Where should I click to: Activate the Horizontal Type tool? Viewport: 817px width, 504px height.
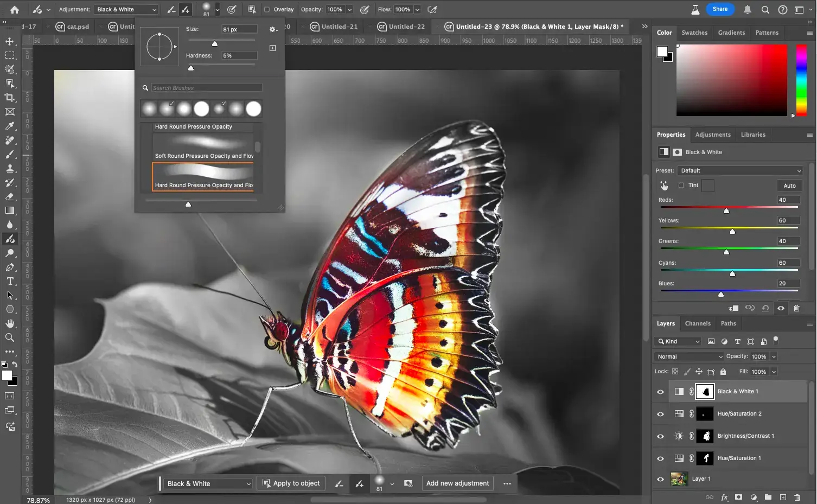tap(10, 281)
